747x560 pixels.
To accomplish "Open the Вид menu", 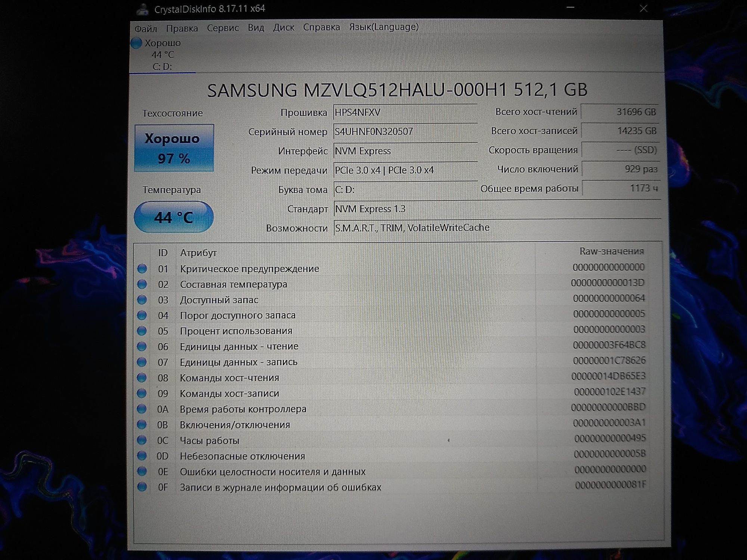I will pos(256,28).
